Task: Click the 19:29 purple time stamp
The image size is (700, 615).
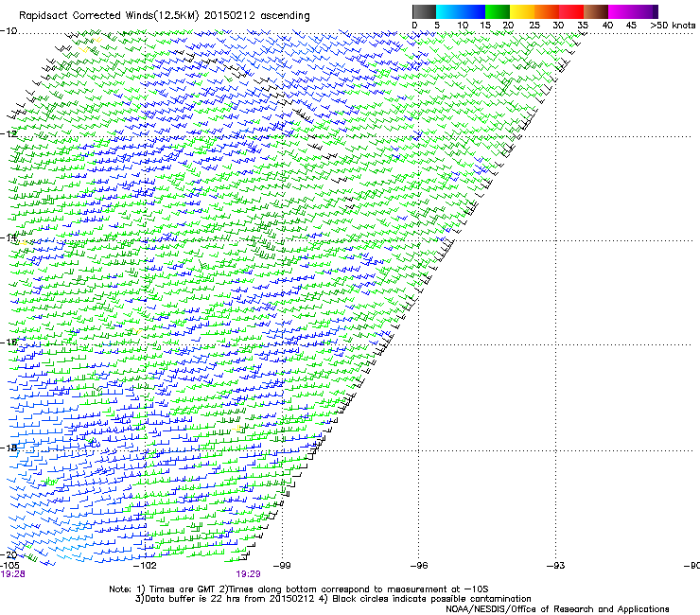Action: tap(248, 574)
